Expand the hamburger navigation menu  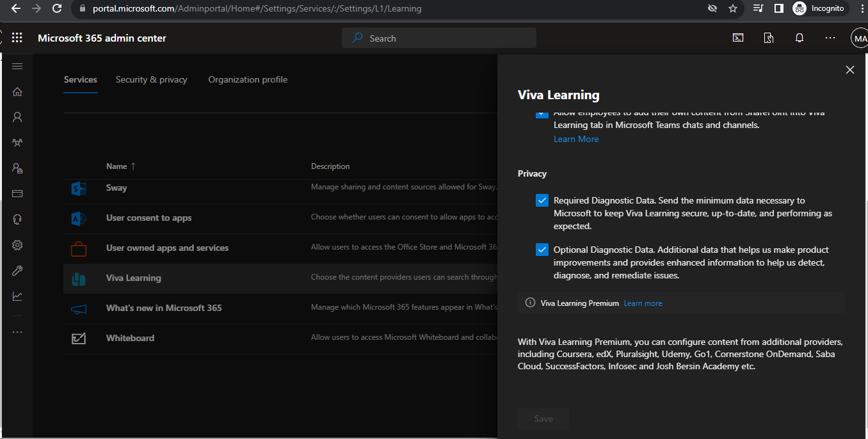point(17,67)
